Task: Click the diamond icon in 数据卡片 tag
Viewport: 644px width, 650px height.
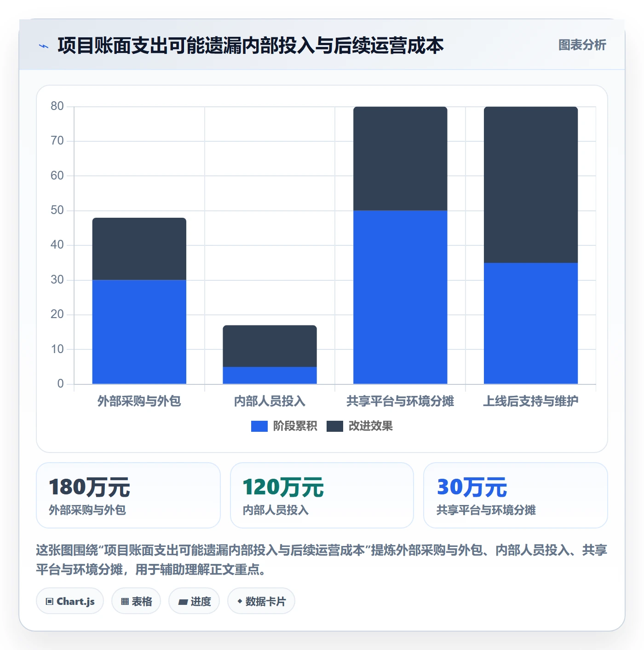Action: tap(240, 601)
